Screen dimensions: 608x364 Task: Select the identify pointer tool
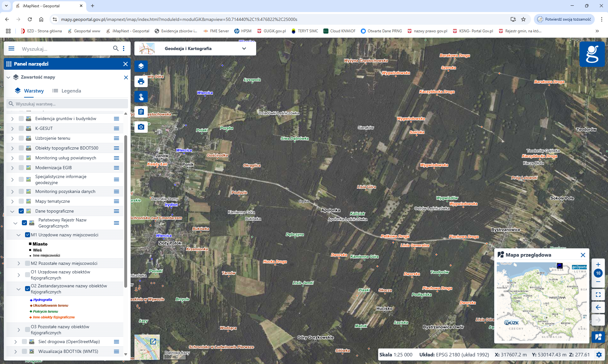pos(141,97)
